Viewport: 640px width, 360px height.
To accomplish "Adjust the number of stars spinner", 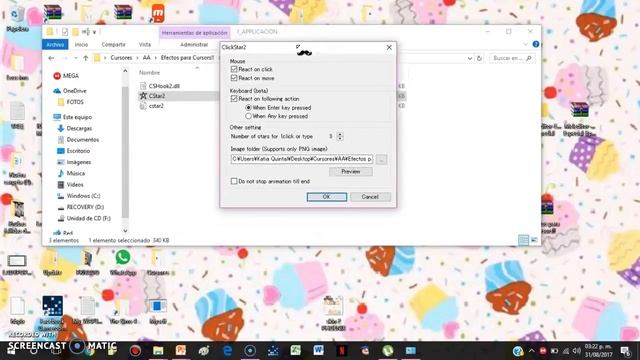I will (340, 136).
